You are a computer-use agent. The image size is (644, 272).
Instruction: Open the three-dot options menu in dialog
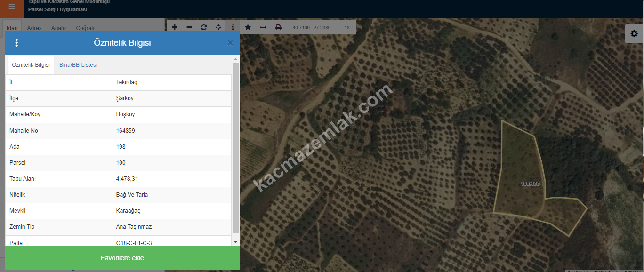tap(17, 43)
